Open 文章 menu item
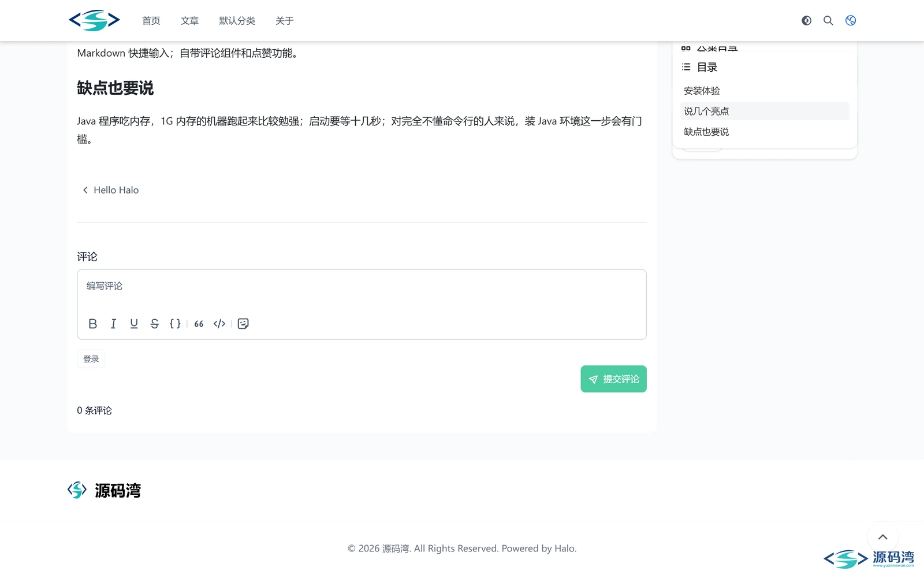 (x=189, y=21)
